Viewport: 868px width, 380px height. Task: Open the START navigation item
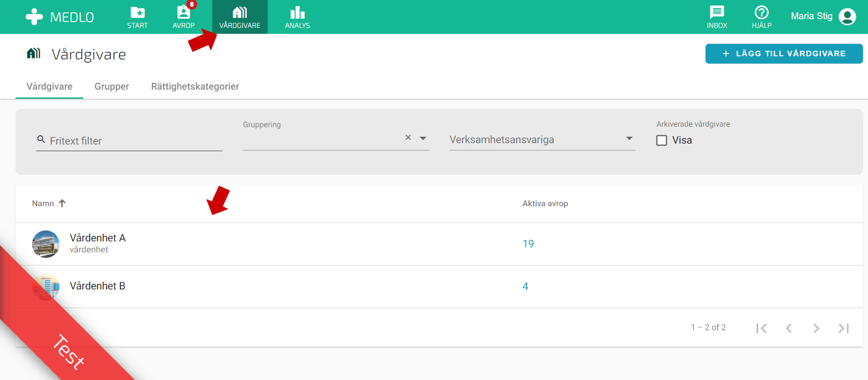click(138, 17)
